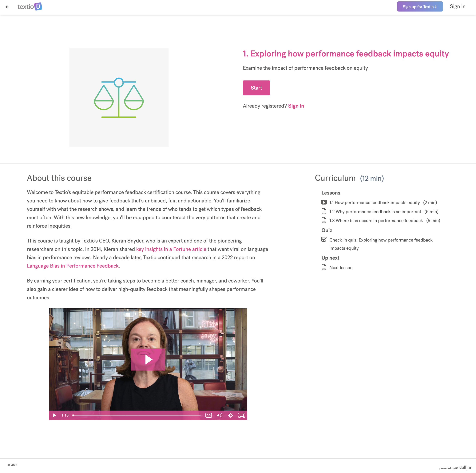This screenshot has width=476, height=473.
Task: Click the scales course thumbnail image
Action: click(119, 97)
